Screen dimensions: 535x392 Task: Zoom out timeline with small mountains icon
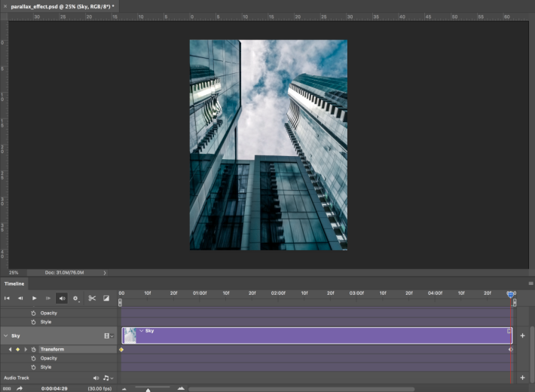click(x=124, y=389)
